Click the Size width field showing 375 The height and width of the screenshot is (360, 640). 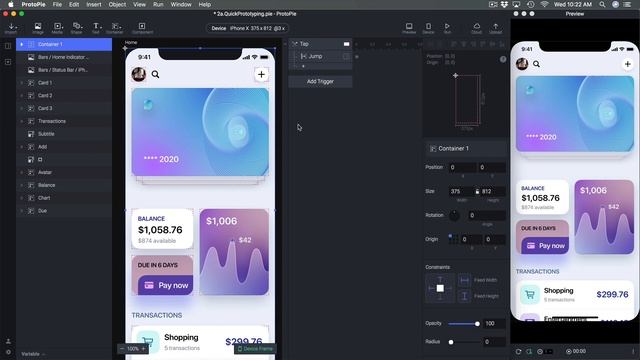coord(461,191)
